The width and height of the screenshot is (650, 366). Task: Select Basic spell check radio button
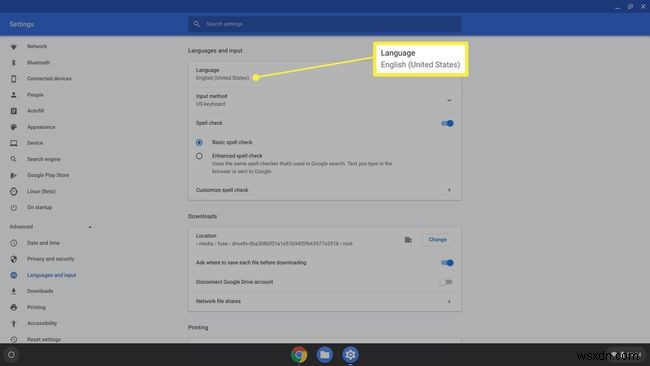(199, 143)
